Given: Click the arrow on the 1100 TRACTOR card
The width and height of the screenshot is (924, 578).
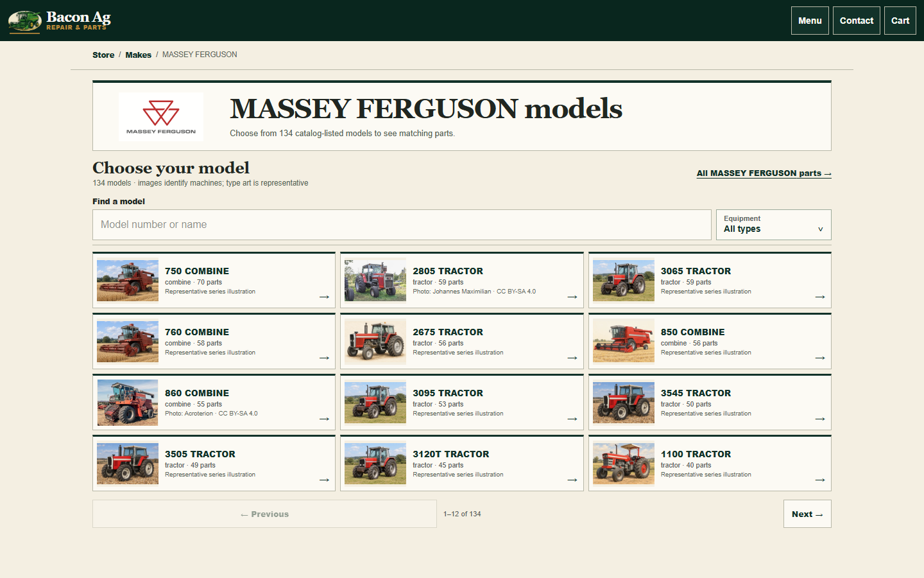Looking at the screenshot, I should coord(820,480).
